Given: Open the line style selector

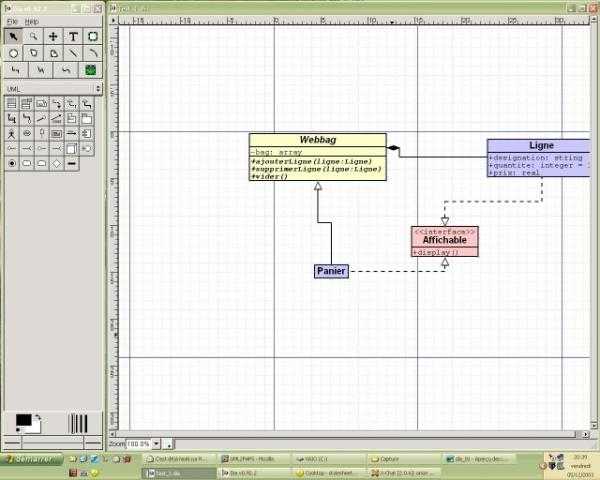Looking at the screenshot, I should (x=53, y=443).
